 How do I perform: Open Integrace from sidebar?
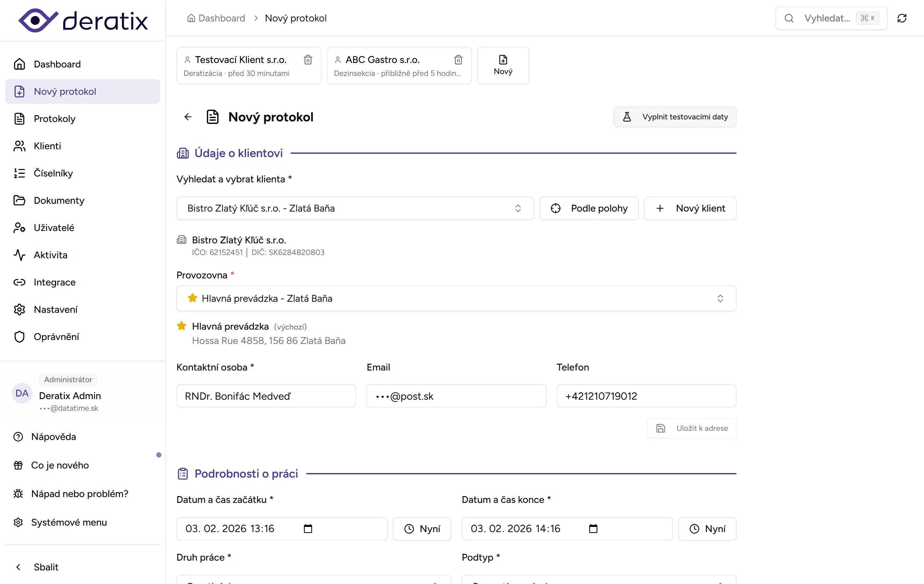point(54,282)
